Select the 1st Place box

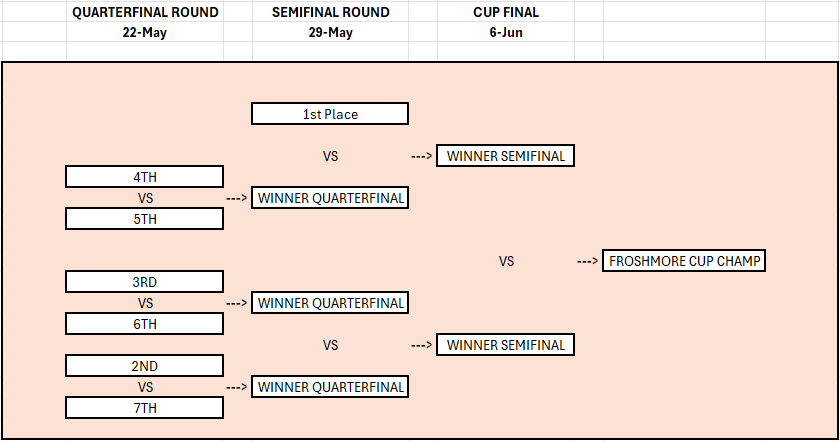pos(330,114)
